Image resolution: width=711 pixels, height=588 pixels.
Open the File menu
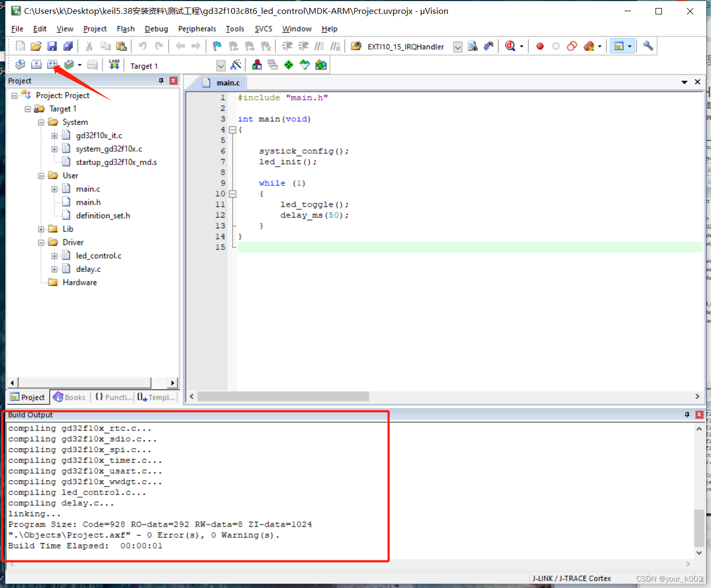tap(17, 29)
